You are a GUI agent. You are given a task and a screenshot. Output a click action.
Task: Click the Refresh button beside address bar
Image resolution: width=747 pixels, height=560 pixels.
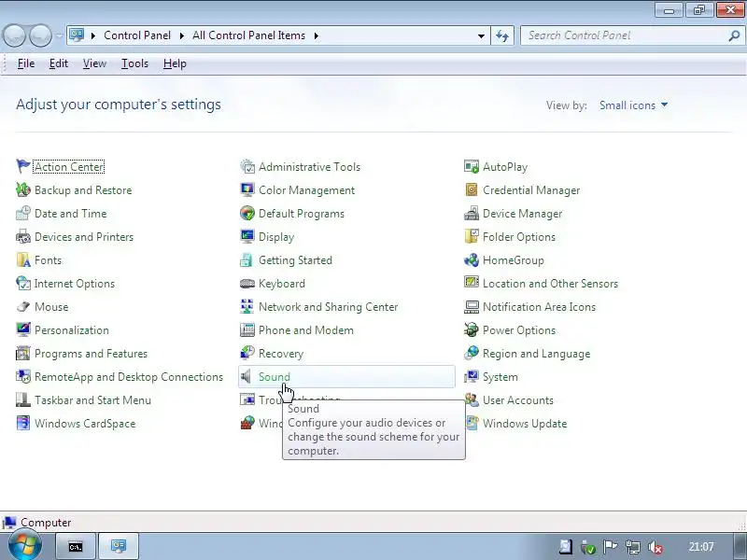pos(502,35)
